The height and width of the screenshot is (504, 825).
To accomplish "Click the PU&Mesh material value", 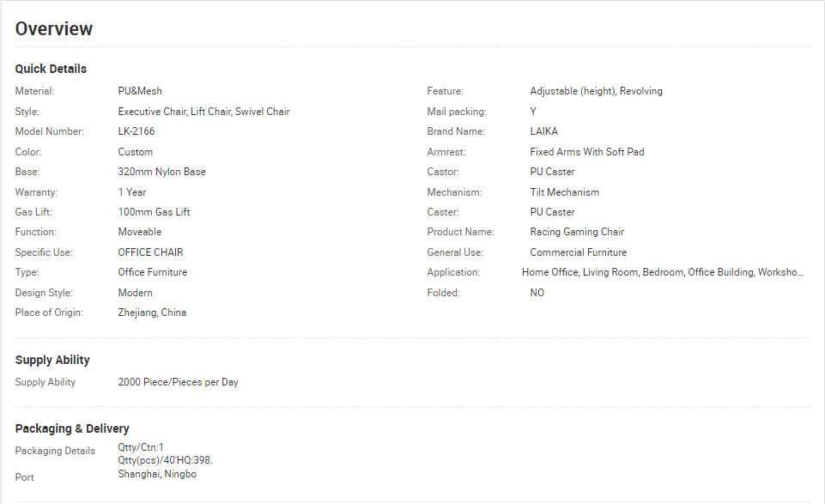I will pos(140,91).
